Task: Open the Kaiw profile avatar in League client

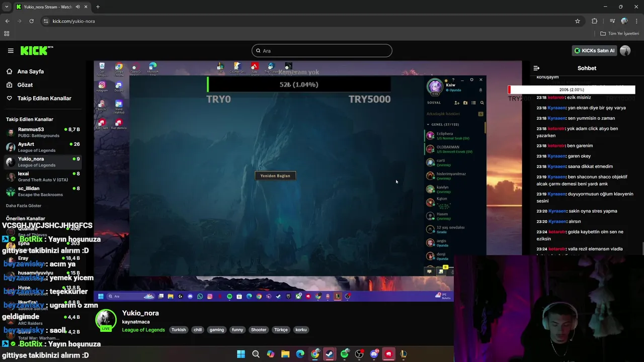Action: pyautogui.click(x=434, y=86)
